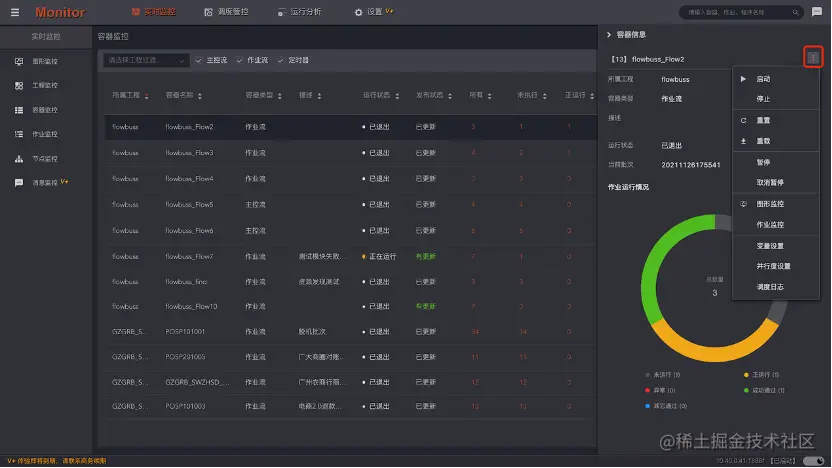Sort by the 所属工程 column arrows
This screenshot has height=468, width=832.
pyautogui.click(x=146, y=96)
